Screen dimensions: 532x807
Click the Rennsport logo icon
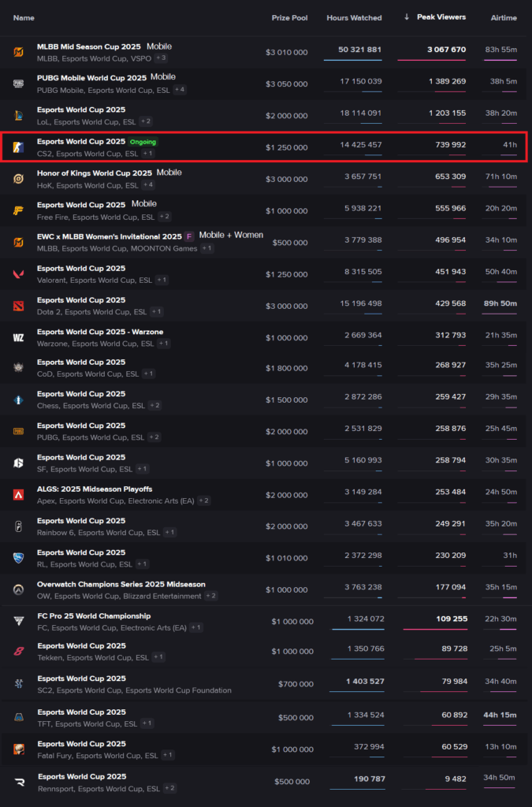click(x=19, y=782)
